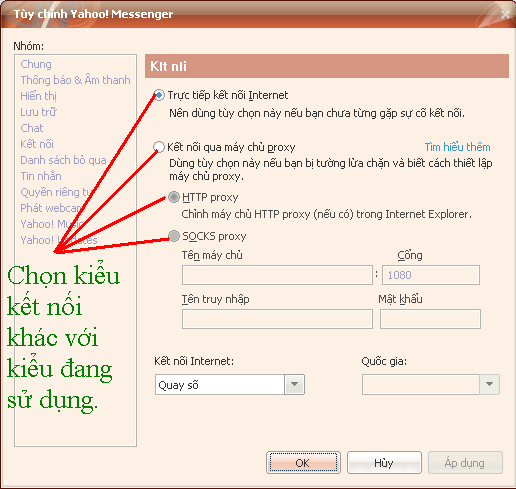Click the 'Hủy' cancel button
516x489 pixels.
click(384, 463)
